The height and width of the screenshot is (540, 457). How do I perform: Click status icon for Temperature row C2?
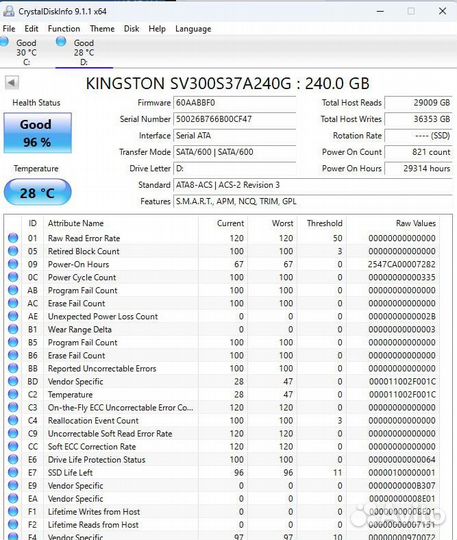coord(13,394)
